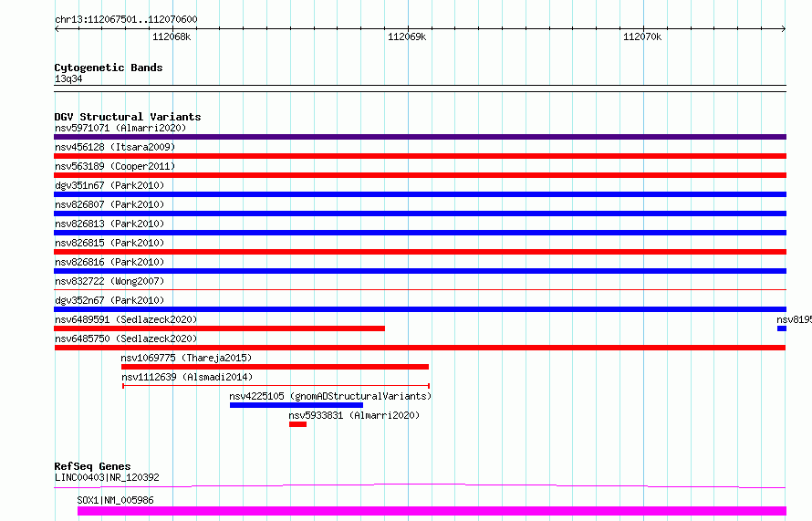Click the nsv6489591 (Sedlazeck2020) label
The image size is (812, 521).
(x=126, y=319)
